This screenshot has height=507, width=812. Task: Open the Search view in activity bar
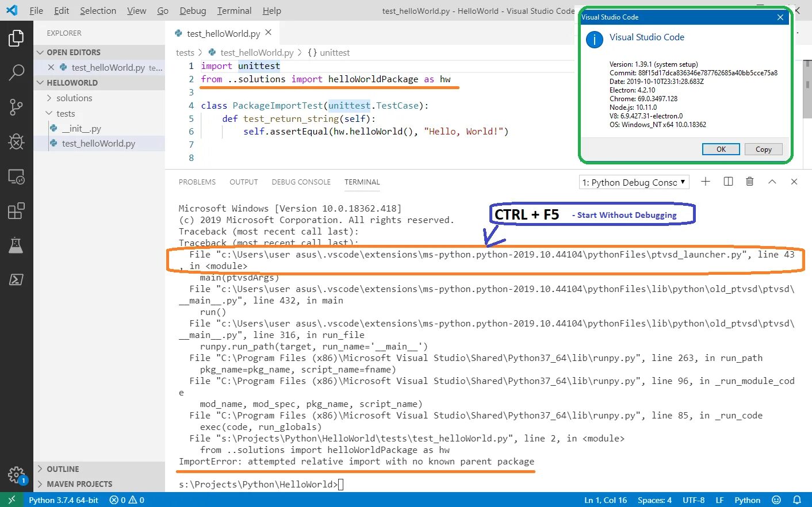click(16, 72)
